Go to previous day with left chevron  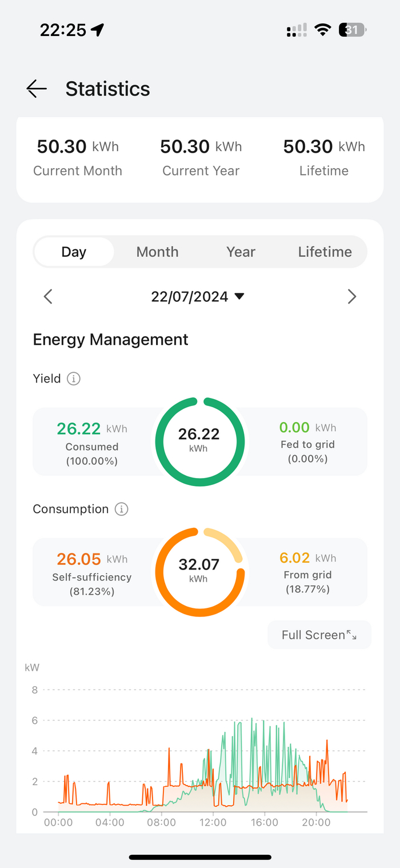click(48, 296)
